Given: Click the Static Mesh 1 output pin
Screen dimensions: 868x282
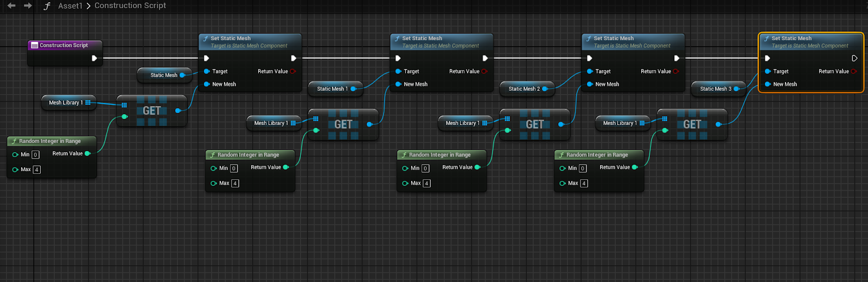Looking at the screenshot, I should (353, 89).
